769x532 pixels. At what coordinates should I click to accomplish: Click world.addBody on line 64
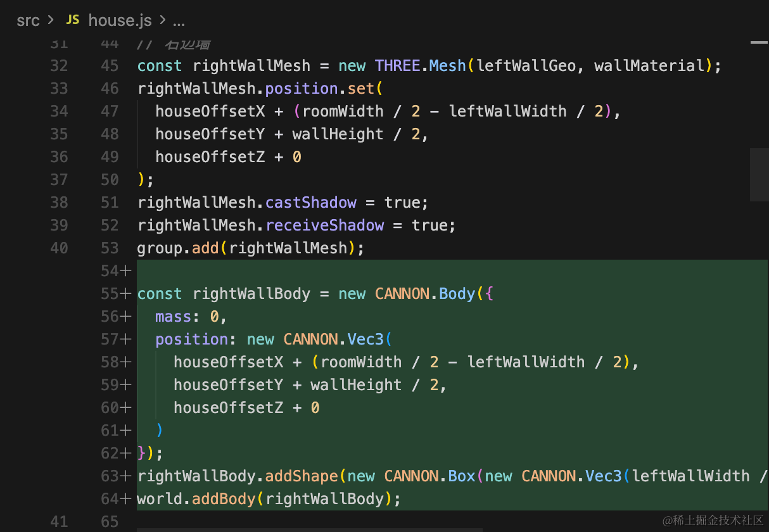[196, 499]
